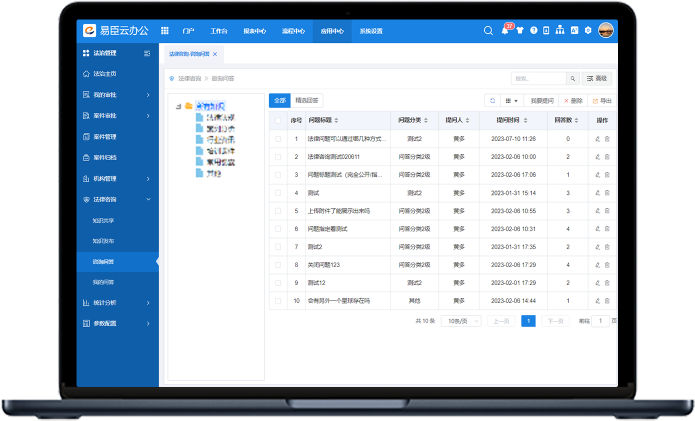
Task: Click the refresh icon above the table
Action: coord(492,101)
